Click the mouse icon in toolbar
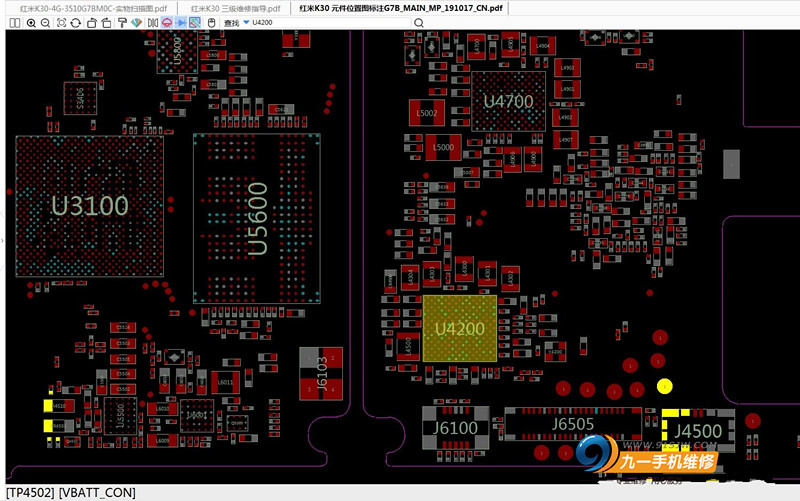The width and height of the screenshot is (800, 501). click(211, 23)
